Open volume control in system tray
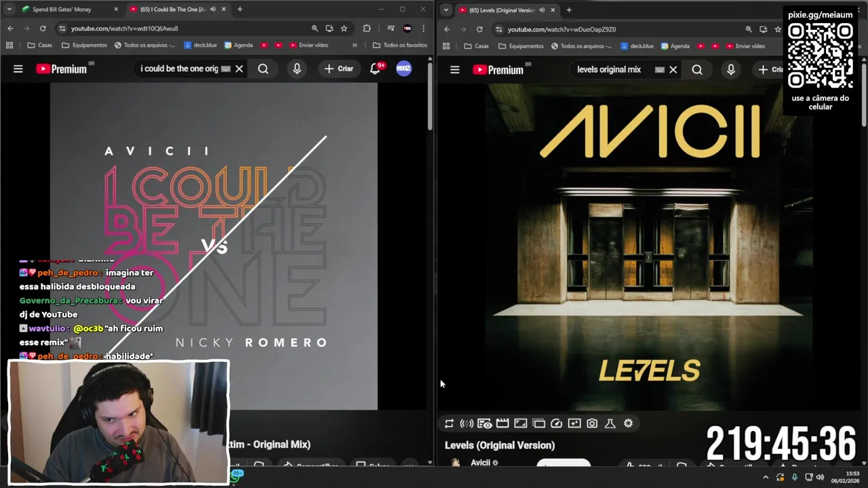This screenshot has height=488, width=868. tap(820, 477)
